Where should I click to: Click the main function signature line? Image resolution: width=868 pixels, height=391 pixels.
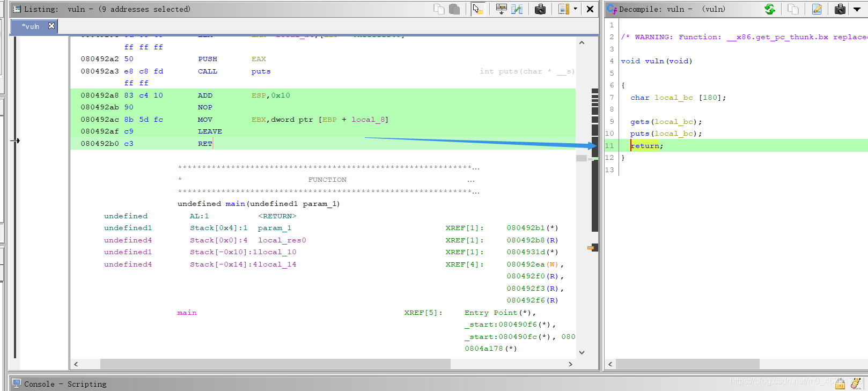click(x=259, y=204)
